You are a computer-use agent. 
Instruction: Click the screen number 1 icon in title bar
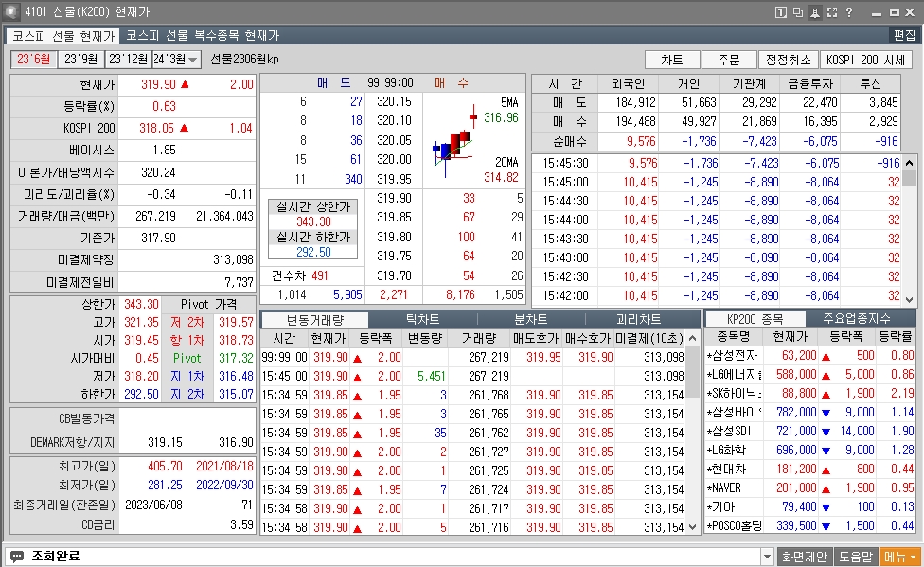(x=781, y=10)
